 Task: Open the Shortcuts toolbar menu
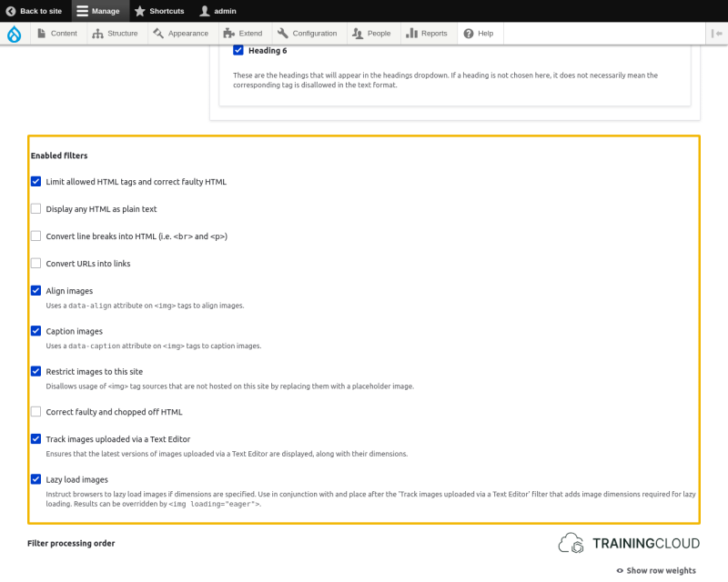[x=160, y=11]
